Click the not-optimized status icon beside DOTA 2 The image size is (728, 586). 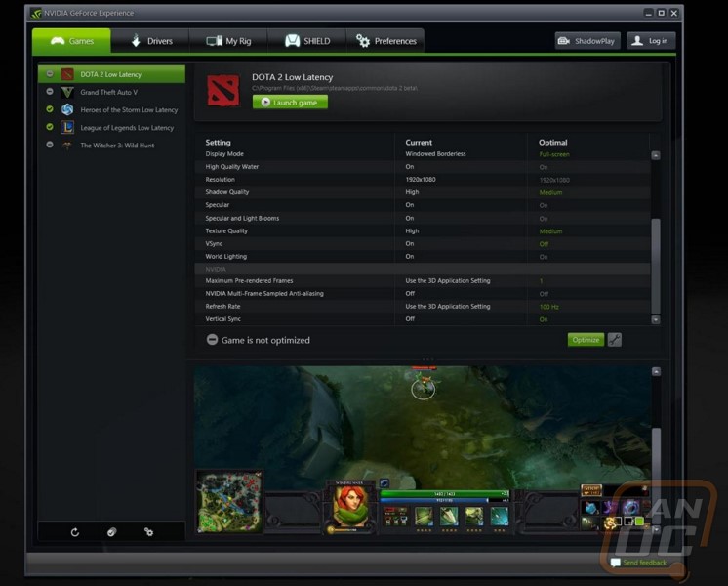pos(50,74)
